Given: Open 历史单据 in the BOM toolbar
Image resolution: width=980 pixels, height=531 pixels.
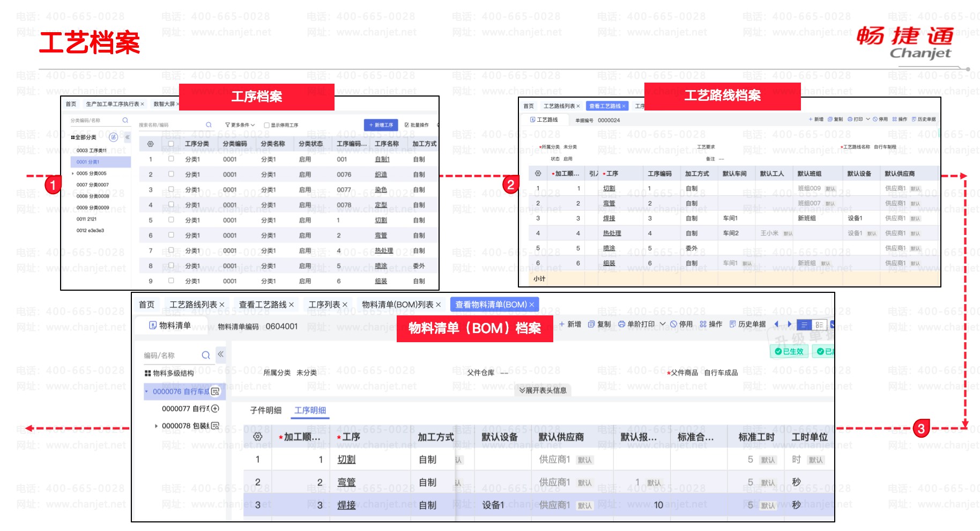Looking at the screenshot, I should coord(747,324).
